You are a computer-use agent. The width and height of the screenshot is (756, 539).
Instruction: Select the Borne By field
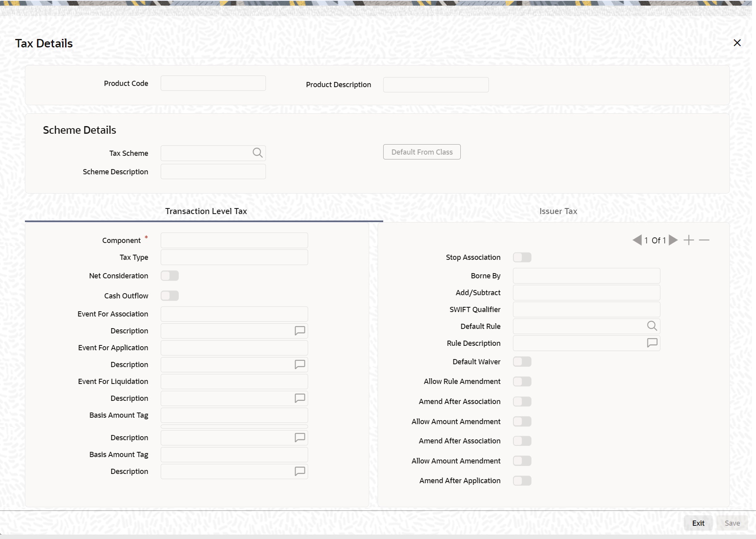586,276
